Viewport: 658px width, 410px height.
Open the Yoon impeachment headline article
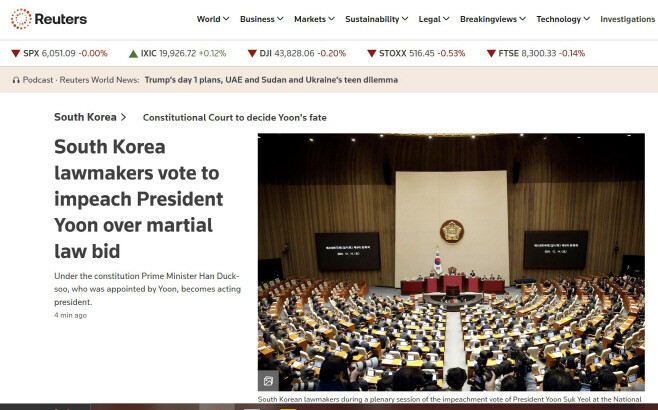(x=138, y=199)
